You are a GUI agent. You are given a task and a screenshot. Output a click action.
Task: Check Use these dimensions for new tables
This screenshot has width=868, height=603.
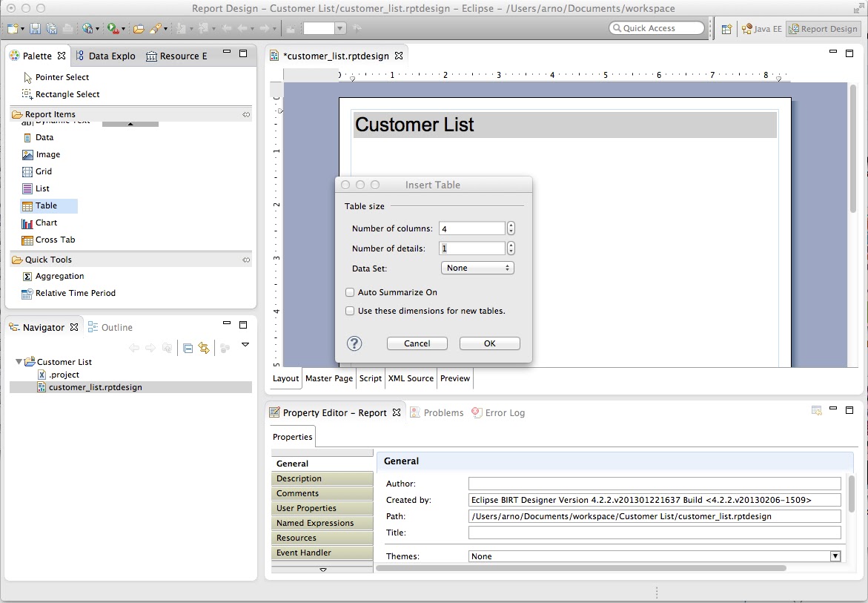click(x=350, y=312)
